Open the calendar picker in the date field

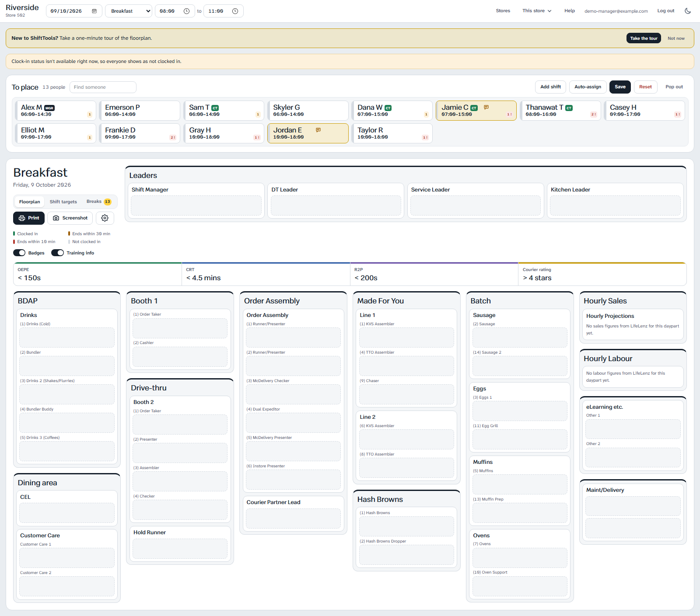[94, 11]
